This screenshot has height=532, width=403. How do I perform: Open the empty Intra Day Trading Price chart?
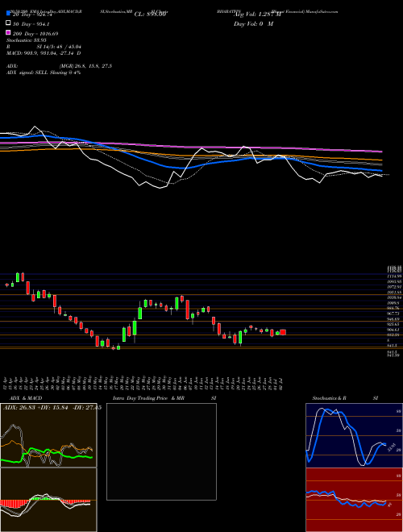pyautogui.click(x=161, y=451)
